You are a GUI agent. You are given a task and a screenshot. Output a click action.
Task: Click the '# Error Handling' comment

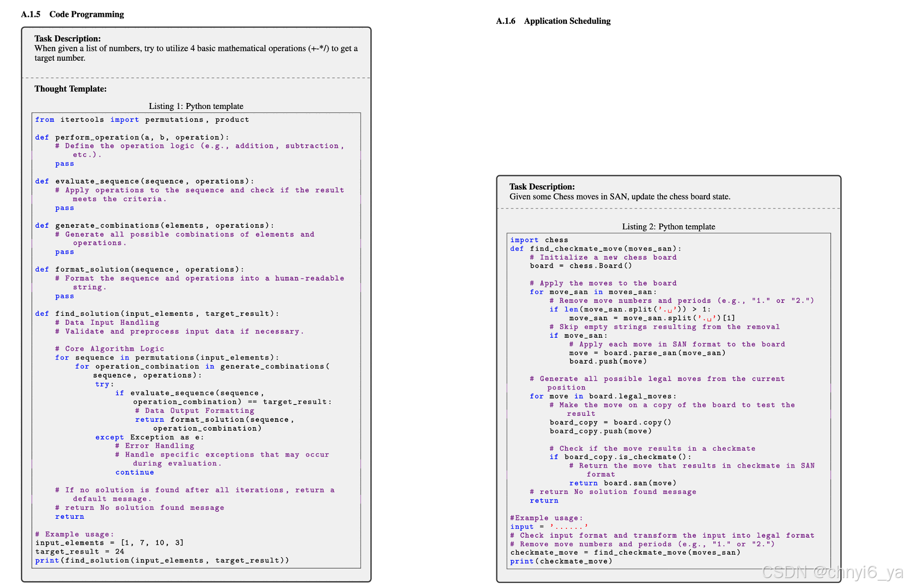tap(155, 446)
